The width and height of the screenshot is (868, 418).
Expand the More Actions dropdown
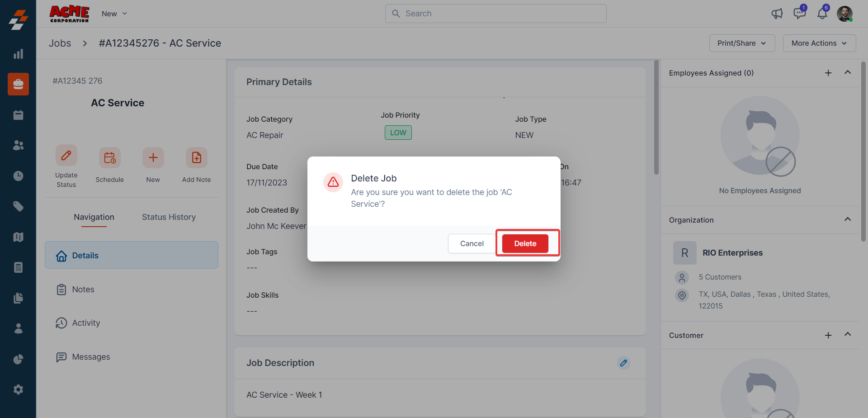point(819,43)
